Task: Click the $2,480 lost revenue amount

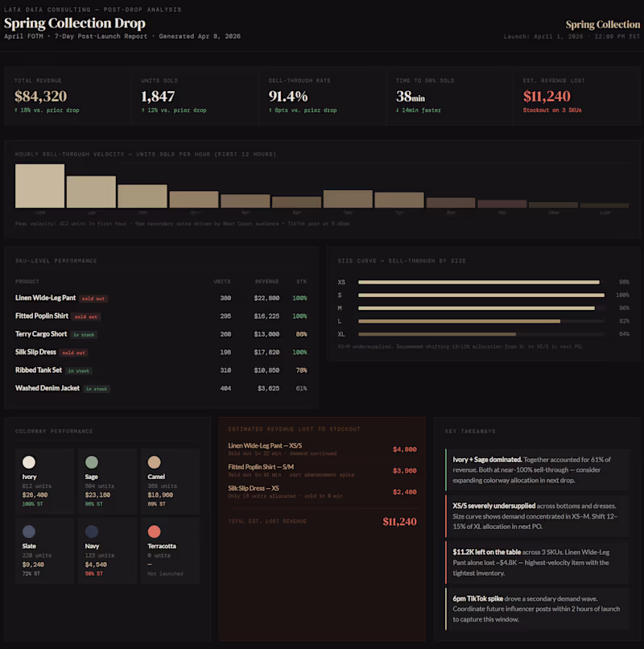Action: point(405,492)
